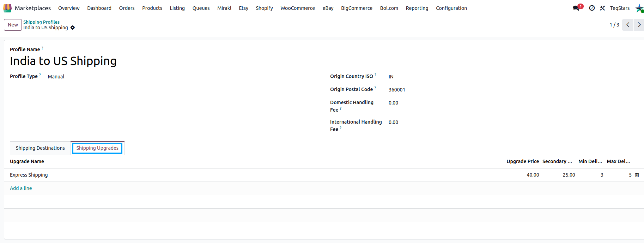This screenshot has height=243, width=644.
Task: Click the TeqStars company name
Action: click(x=620, y=8)
